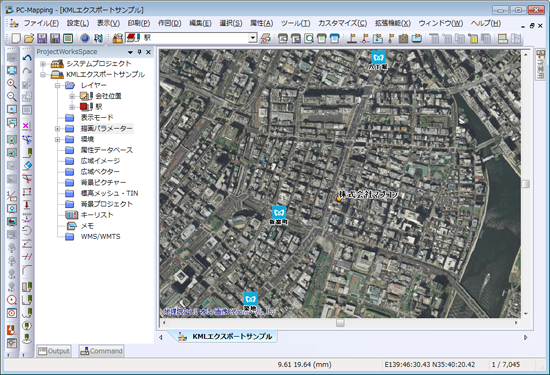Close the ProjectWorksSpace panel

pos(148,52)
